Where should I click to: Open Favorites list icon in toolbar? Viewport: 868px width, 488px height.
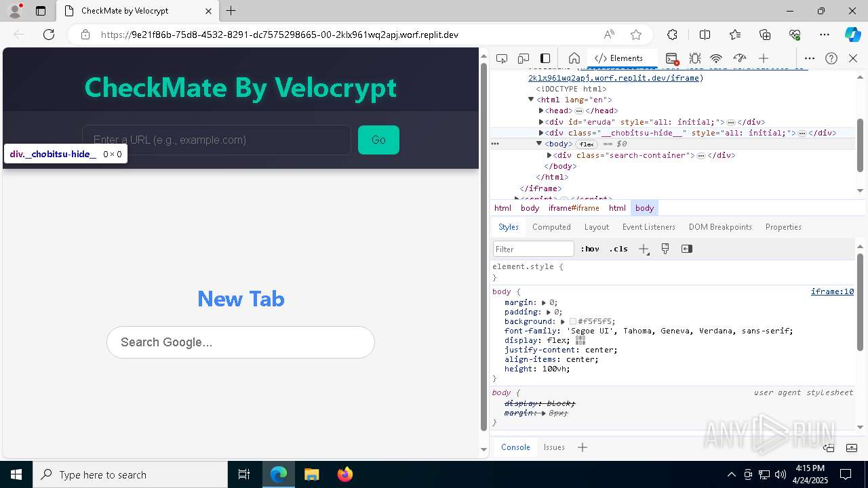(735, 35)
